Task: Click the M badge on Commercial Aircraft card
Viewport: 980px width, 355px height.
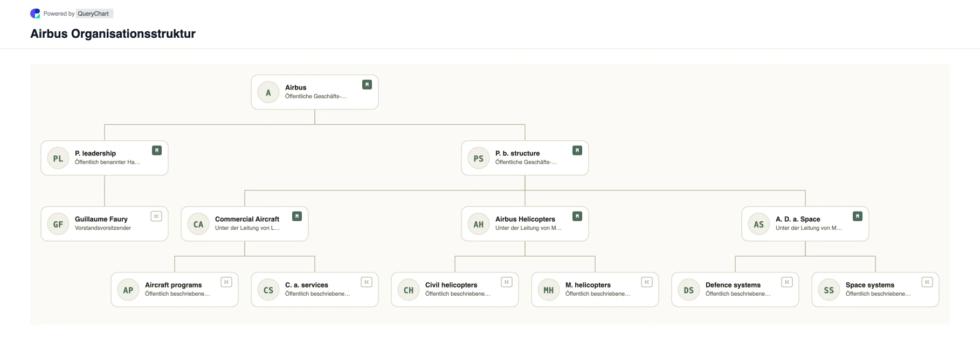Action: point(297,216)
